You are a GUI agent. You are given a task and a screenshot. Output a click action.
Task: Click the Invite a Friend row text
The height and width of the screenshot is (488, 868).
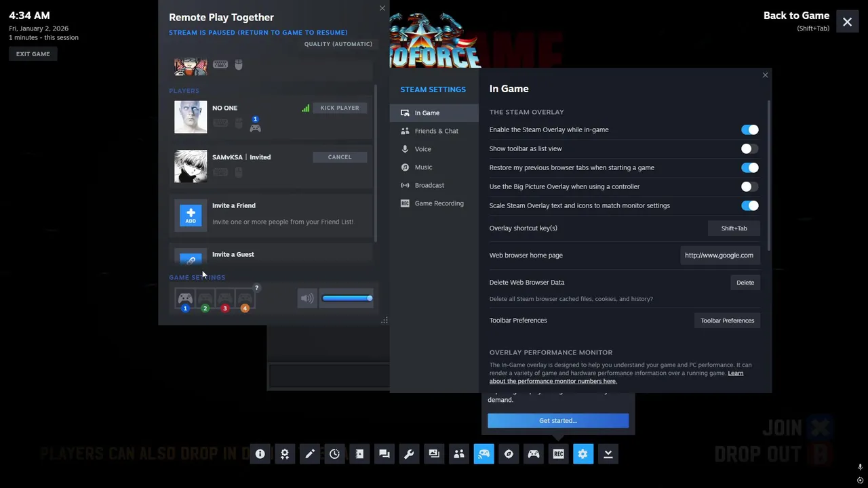pos(234,206)
